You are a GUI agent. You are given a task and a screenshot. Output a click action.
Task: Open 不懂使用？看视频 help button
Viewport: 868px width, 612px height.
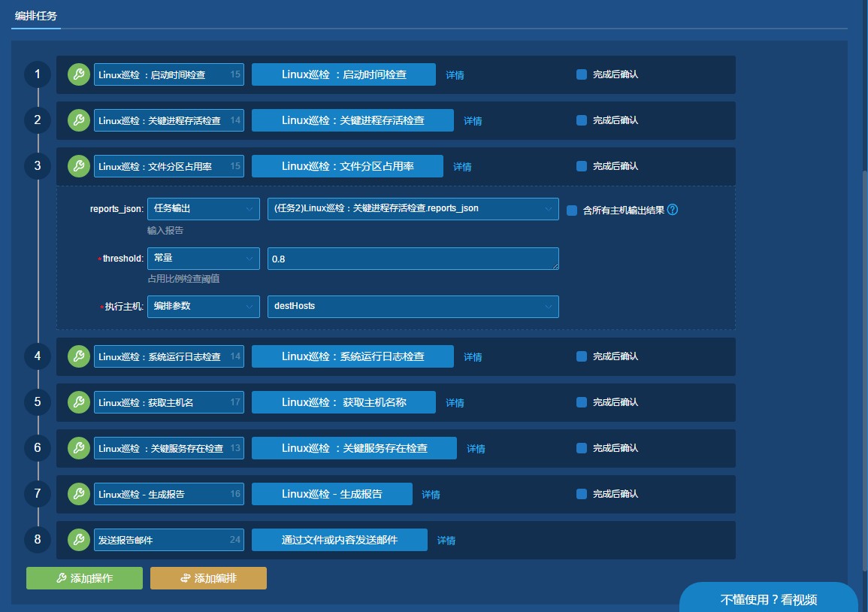pyautogui.click(x=769, y=598)
